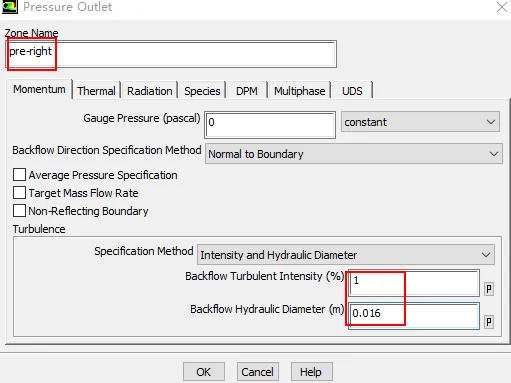Screen dimensions: 511x383
Task: Go to the Species tab
Action: click(x=202, y=91)
